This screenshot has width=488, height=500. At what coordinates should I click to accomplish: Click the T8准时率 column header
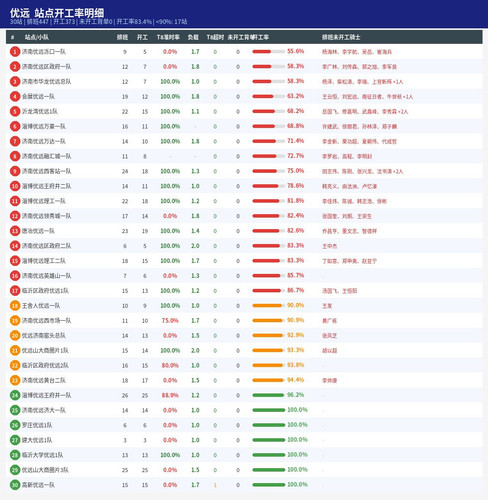tap(168, 37)
